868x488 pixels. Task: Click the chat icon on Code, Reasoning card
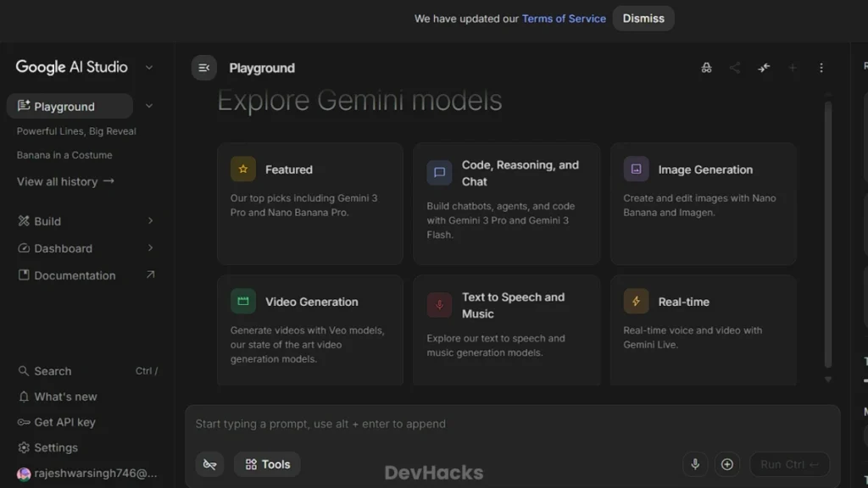pyautogui.click(x=439, y=173)
